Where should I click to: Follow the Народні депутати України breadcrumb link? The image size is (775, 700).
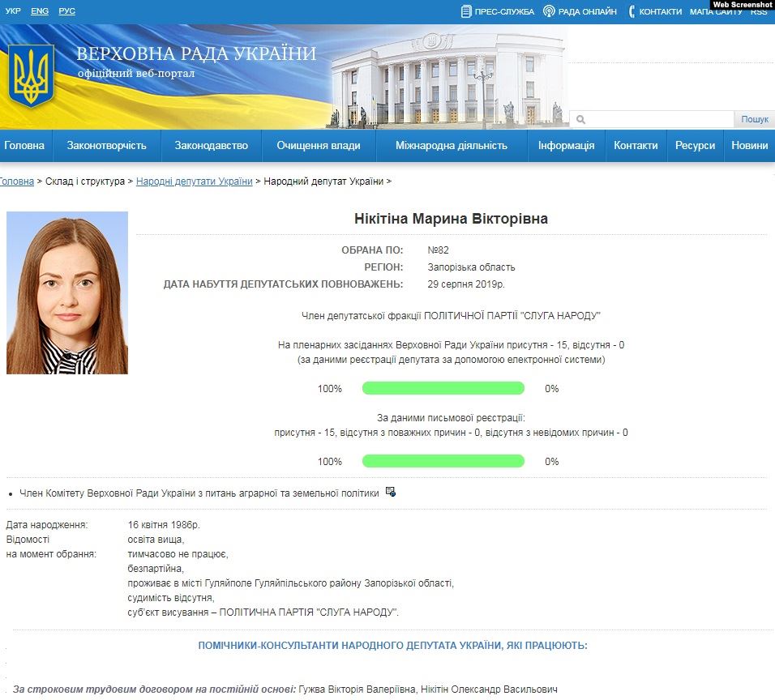tap(195, 181)
